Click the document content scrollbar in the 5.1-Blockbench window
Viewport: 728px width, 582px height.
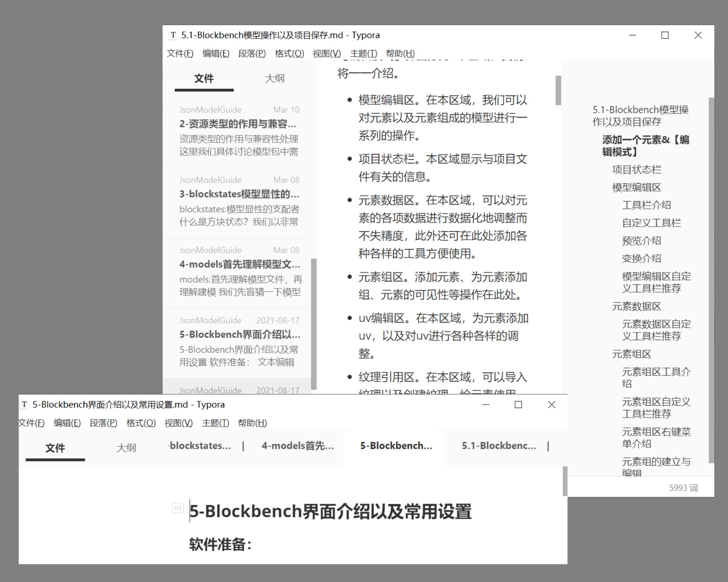(558, 90)
